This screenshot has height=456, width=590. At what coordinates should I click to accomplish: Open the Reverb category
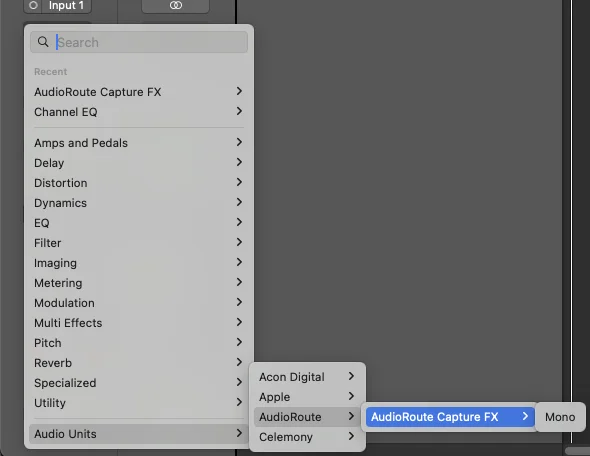139,362
